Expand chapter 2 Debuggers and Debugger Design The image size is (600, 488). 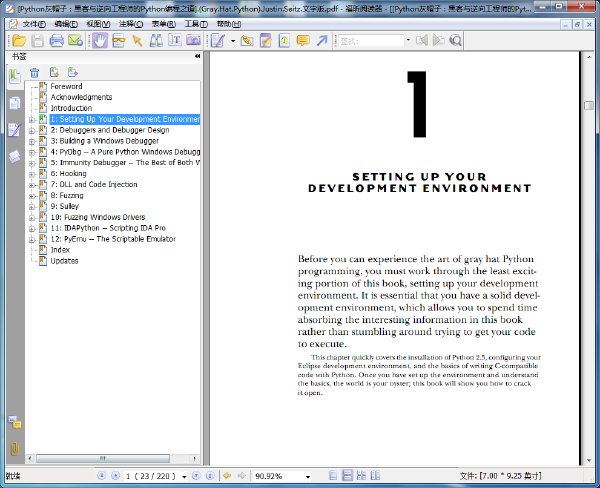[x=32, y=131]
